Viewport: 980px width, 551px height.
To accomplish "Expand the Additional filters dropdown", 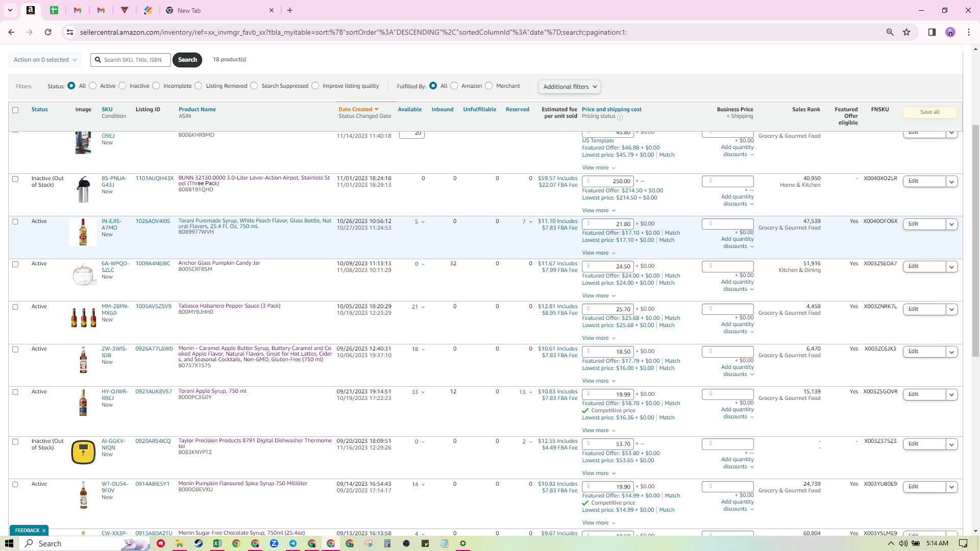I will tap(569, 87).
